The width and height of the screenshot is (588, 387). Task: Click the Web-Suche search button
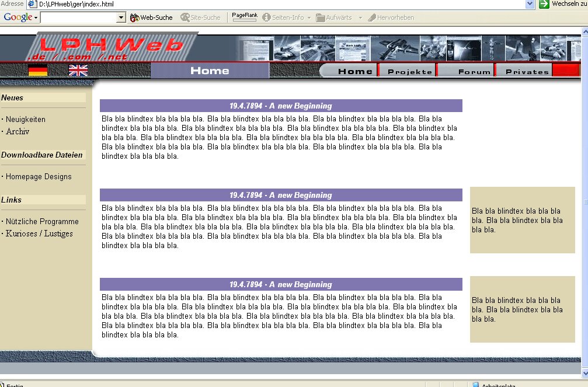pyautogui.click(x=151, y=18)
